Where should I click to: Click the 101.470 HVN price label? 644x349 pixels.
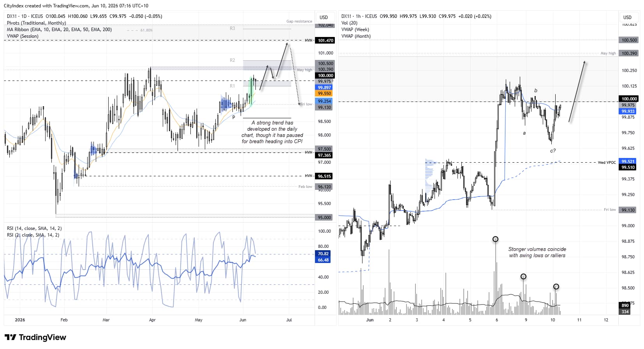[x=325, y=40]
